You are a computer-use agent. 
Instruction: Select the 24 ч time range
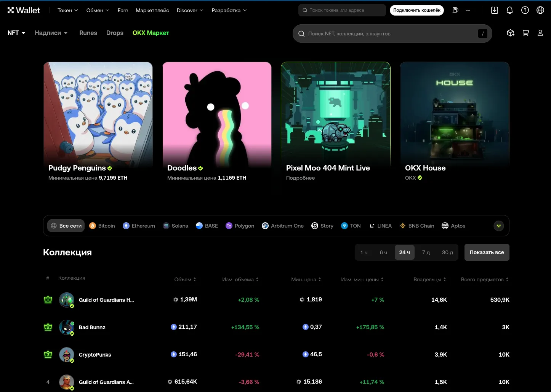(x=405, y=252)
